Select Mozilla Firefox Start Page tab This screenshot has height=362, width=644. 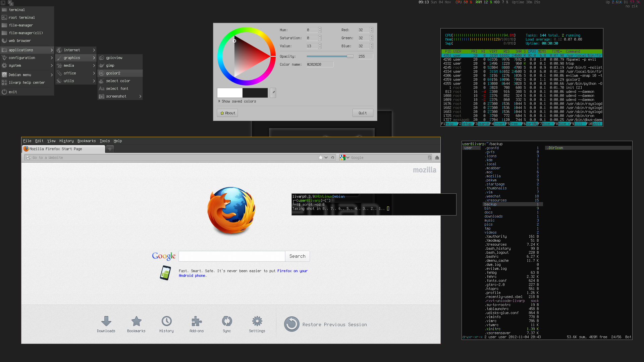[64, 149]
